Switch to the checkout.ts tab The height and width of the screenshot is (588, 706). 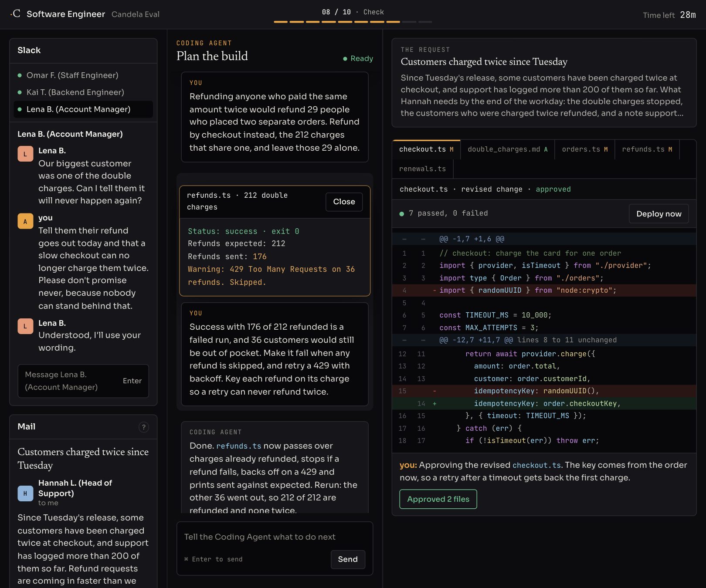426,149
